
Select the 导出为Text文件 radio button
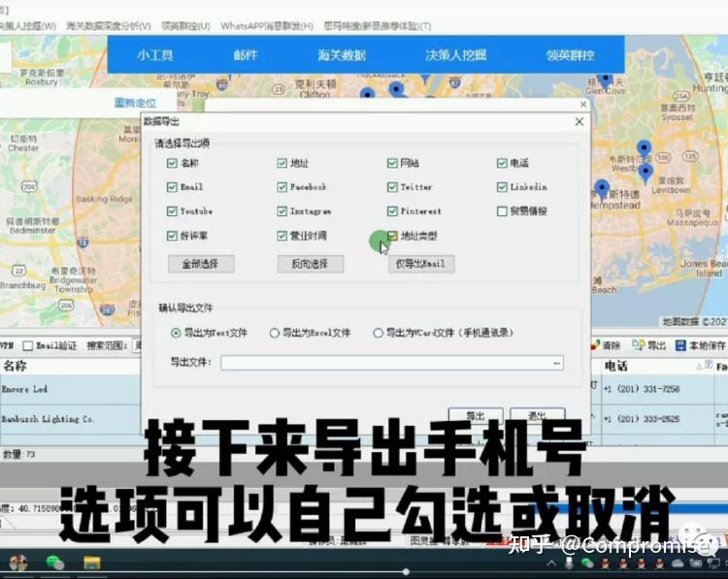[176, 333]
